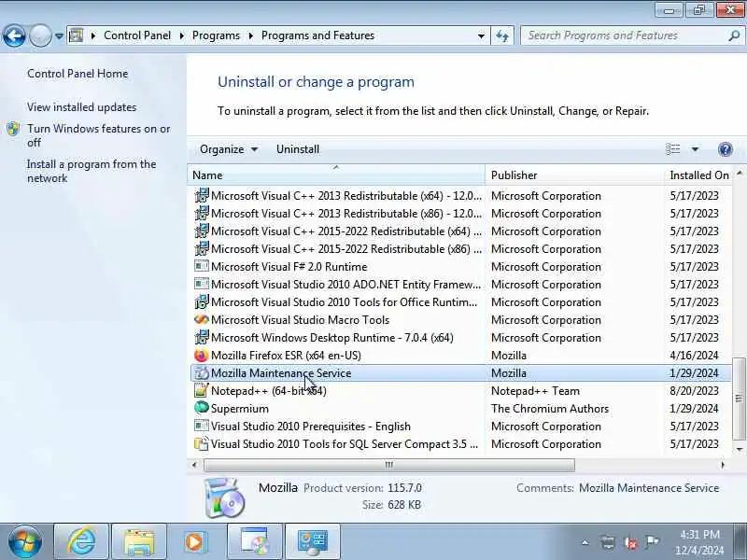Click the shield icon beside Windows features
This screenshot has width=747, height=560.
tap(13, 129)
